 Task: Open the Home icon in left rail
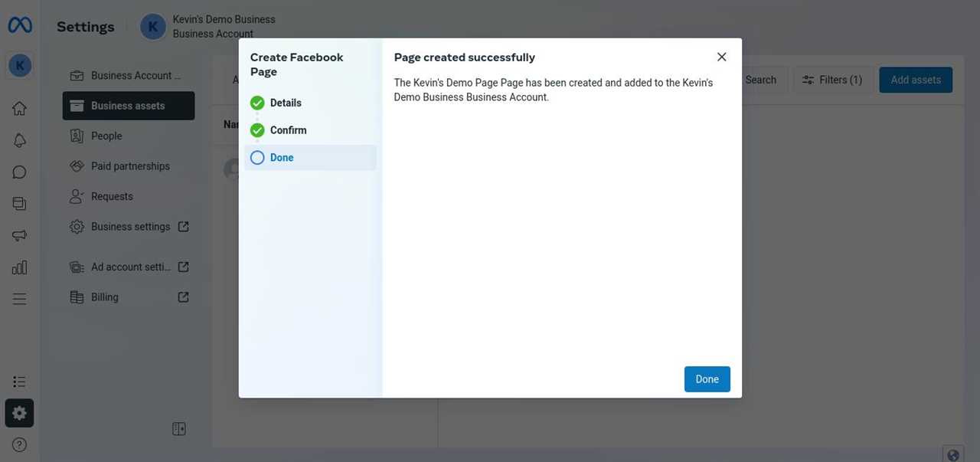pos(20,108)
